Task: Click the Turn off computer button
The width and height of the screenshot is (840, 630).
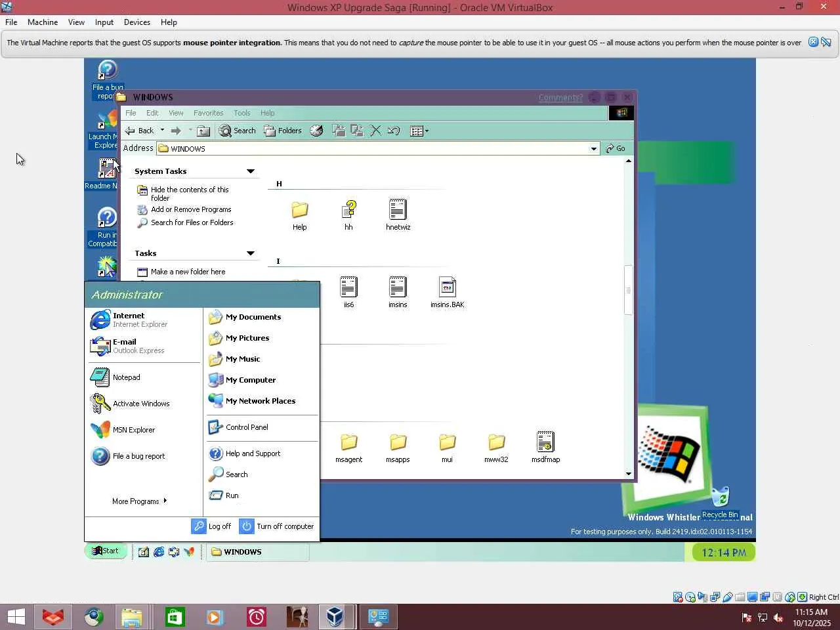Action: (277, 526)
